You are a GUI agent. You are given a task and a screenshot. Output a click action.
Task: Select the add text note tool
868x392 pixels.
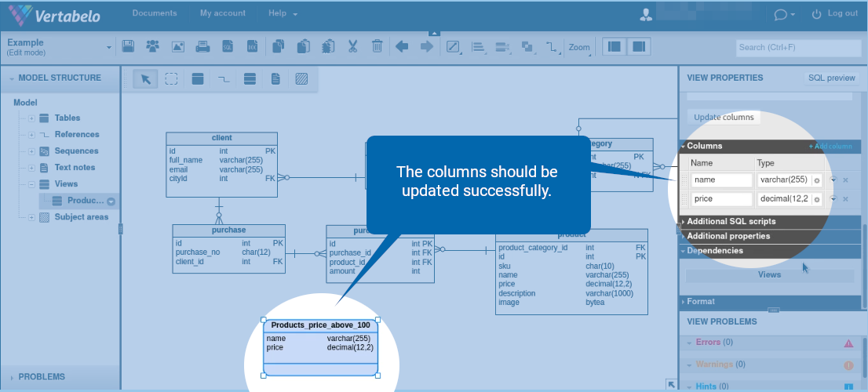point(275,79)
